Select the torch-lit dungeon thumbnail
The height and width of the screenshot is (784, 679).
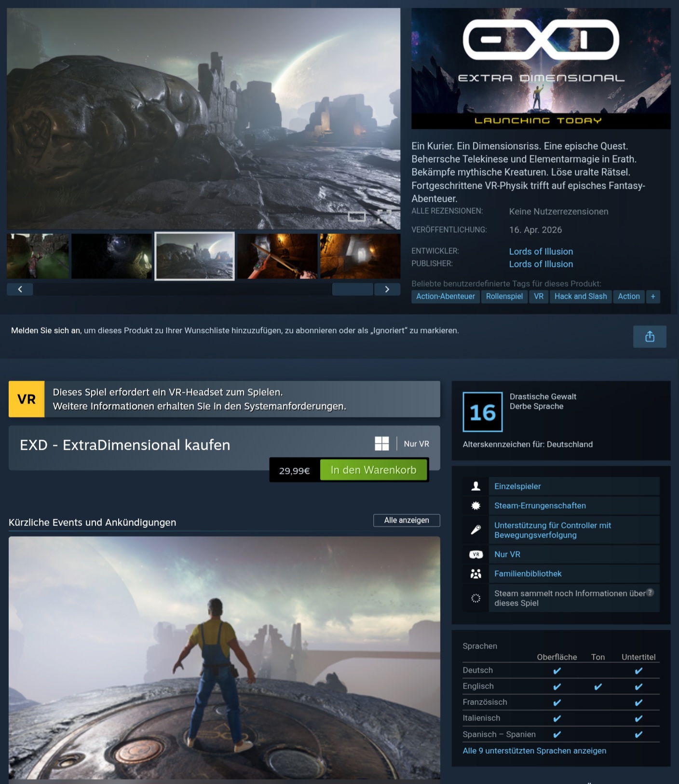click(x=360, y=256)
